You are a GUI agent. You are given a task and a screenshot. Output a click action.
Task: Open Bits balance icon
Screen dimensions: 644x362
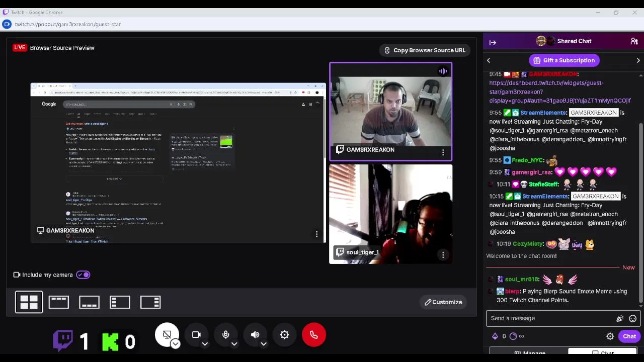(495, 336)
